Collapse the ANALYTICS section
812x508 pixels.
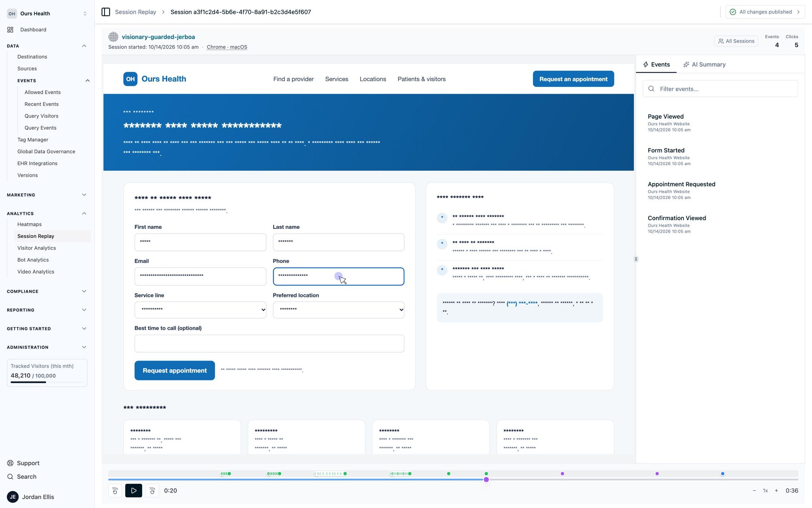click(x=84, y=213)
